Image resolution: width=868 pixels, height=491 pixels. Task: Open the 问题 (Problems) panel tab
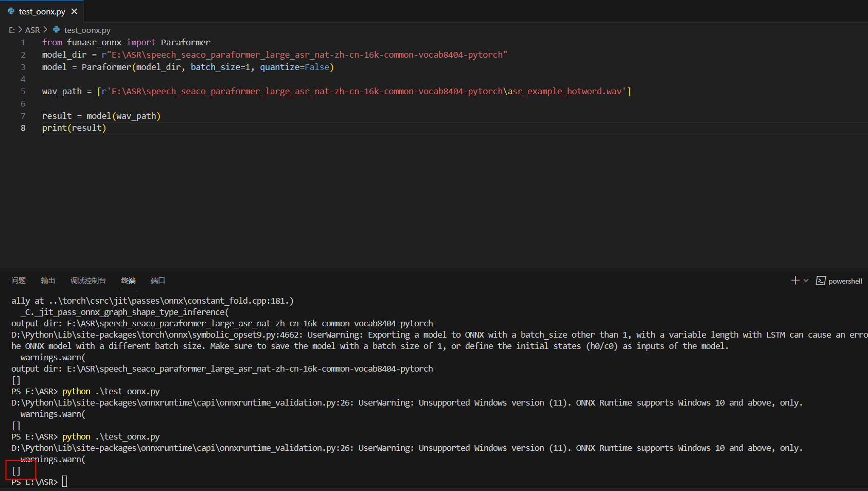(19, 280)
